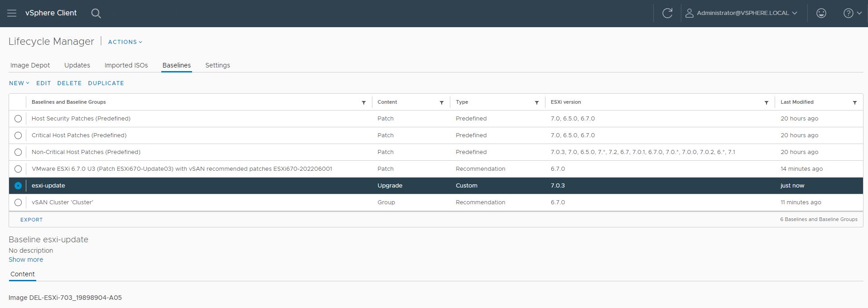
Task: Click the DELETE baseline button
Action: [69, 83]
